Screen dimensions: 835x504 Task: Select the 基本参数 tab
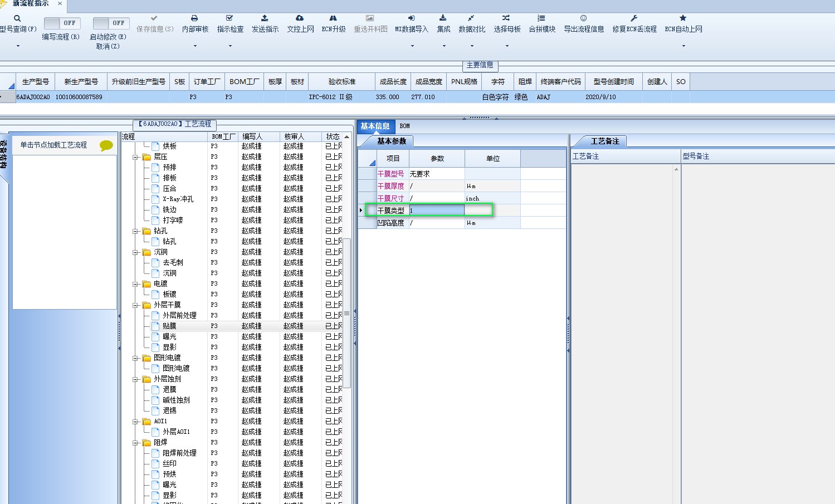coord(392,141)
